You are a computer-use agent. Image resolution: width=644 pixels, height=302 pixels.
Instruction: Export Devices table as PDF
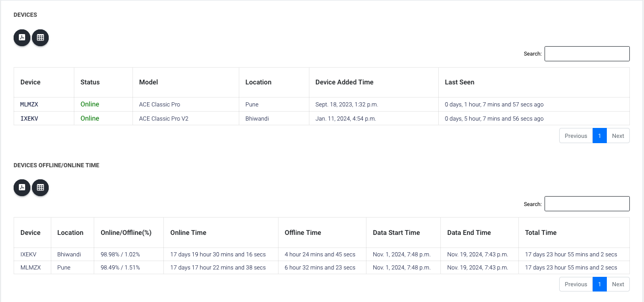pos(22,38)
